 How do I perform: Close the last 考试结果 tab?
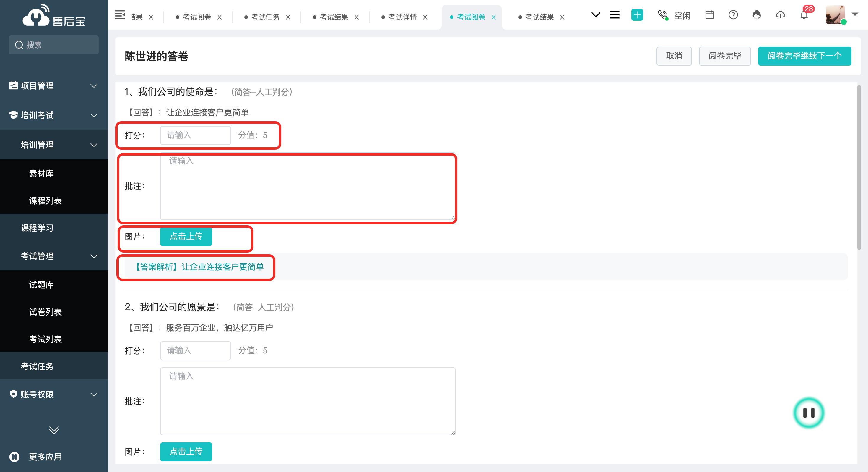click(x=562, y=17)
